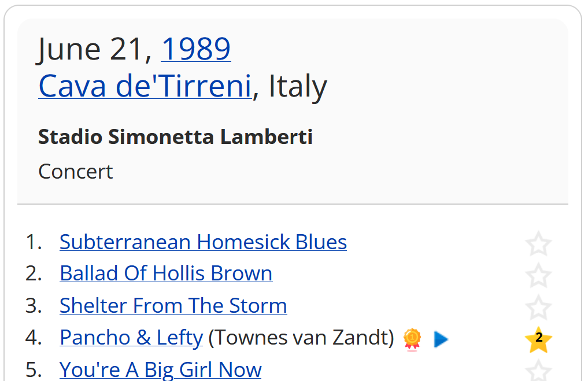Open the 1989 year link
This screenshot has height=381, width=588.
click(195, 49)
